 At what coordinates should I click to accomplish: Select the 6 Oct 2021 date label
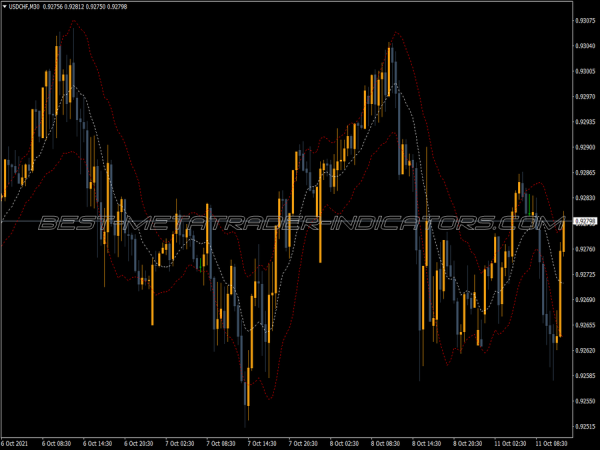click(16, 442)
